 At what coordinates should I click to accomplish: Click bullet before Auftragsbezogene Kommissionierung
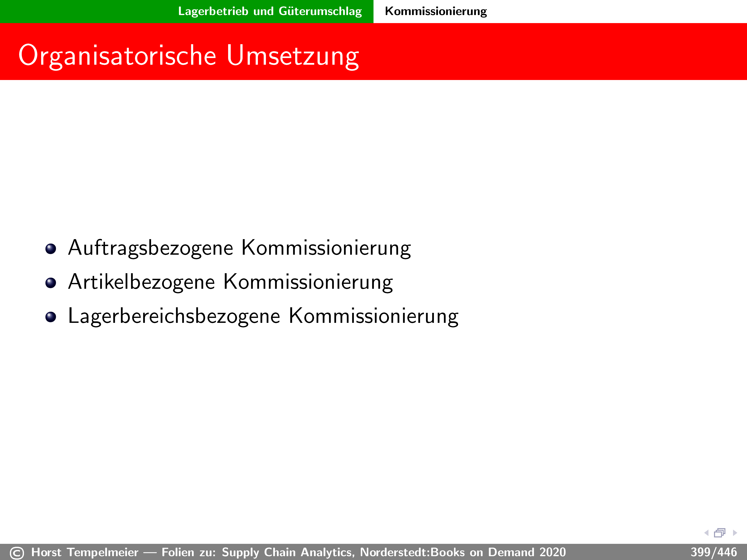[x=51, y=249]
